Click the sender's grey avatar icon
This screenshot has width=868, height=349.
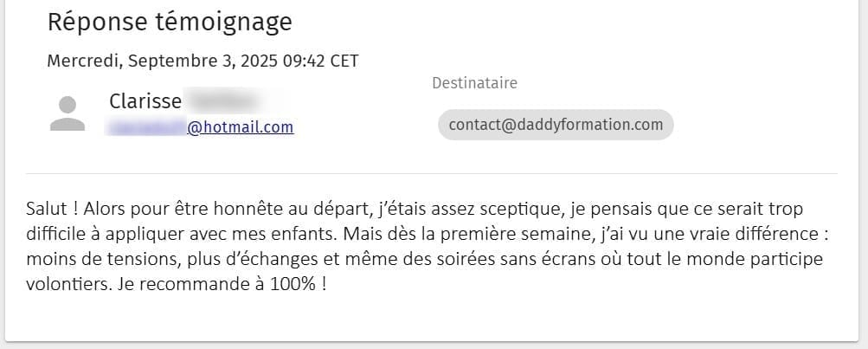click(x=68, y=113)
